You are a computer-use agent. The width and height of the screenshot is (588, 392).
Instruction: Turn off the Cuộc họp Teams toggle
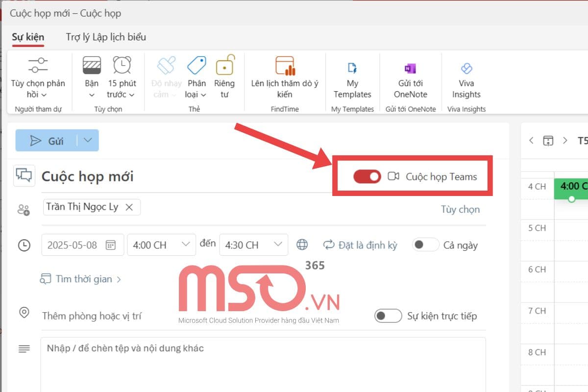pyautogui.click(x=367, y=176)
